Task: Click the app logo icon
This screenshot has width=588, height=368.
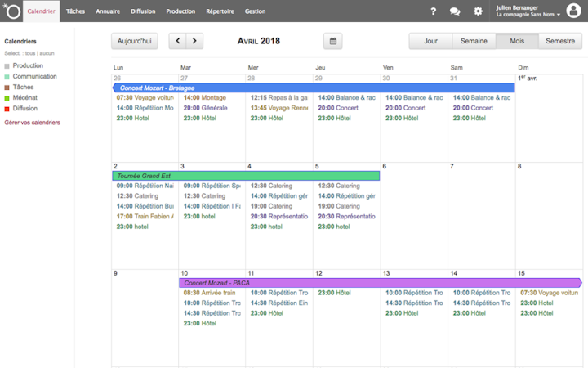Action: (x=11, y=11)
